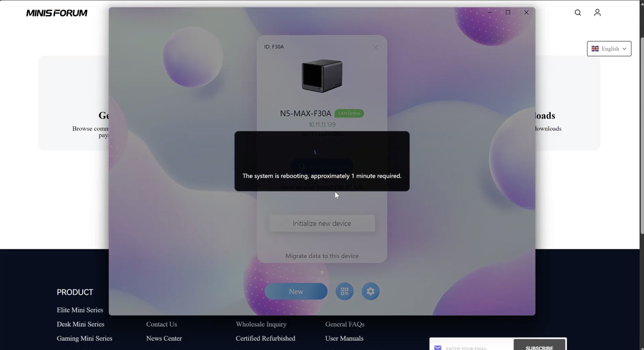Close the N5-MAX device card
This screenshot has height=350, width=644.
point(376,47)
